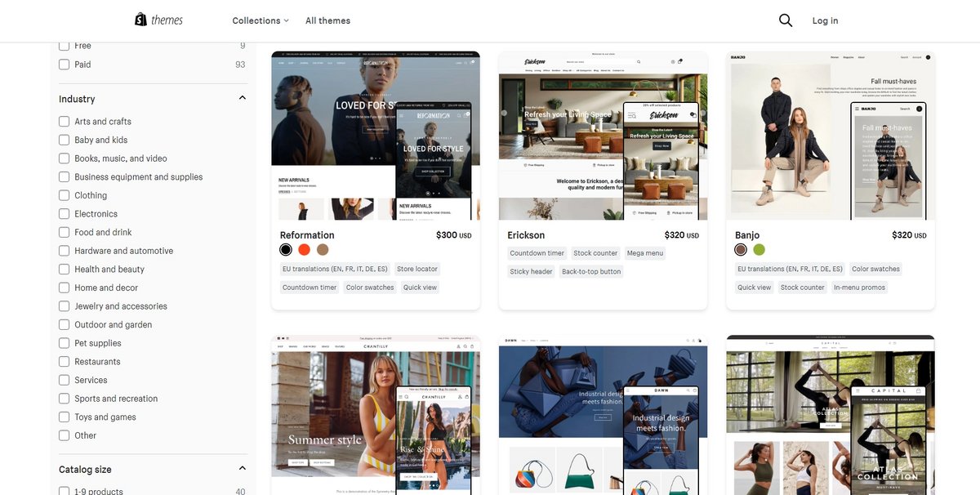980x495 pixels.
Task: Check the Electronics industry checkbox
Action: 64,213
